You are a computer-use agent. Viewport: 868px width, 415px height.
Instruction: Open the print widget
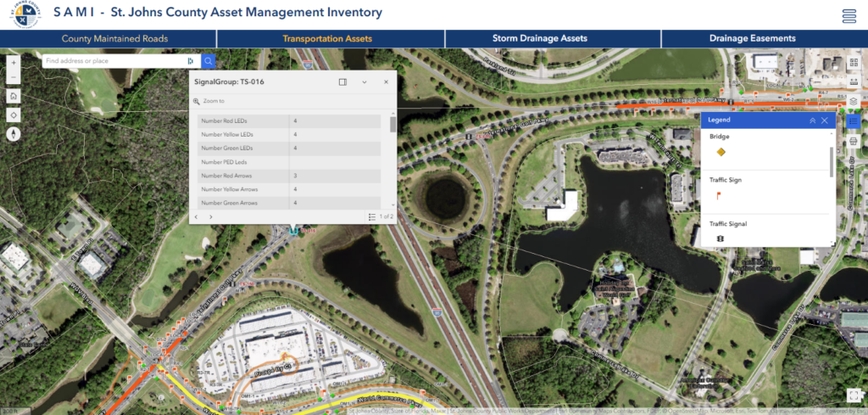853,141
